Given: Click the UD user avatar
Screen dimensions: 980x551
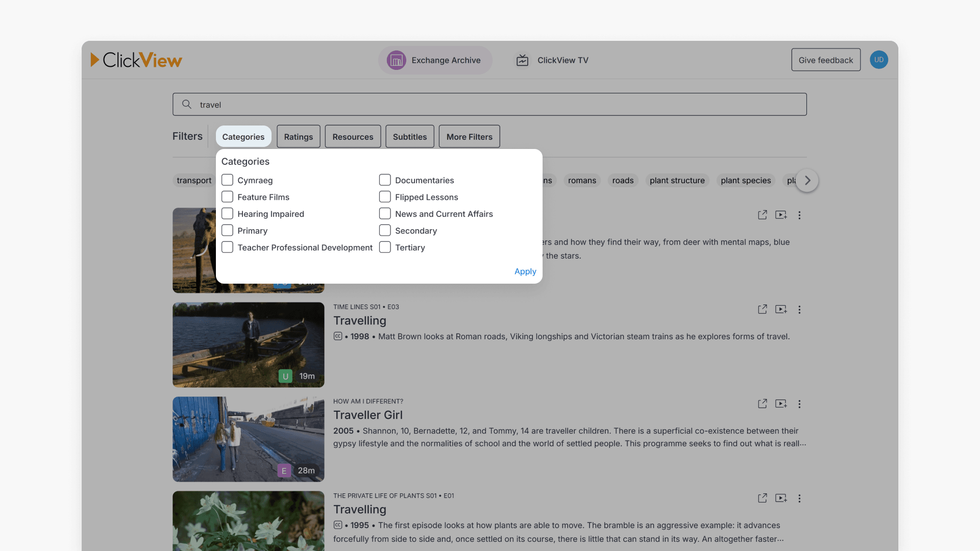Looking at the screenshot, I should 878,60.
